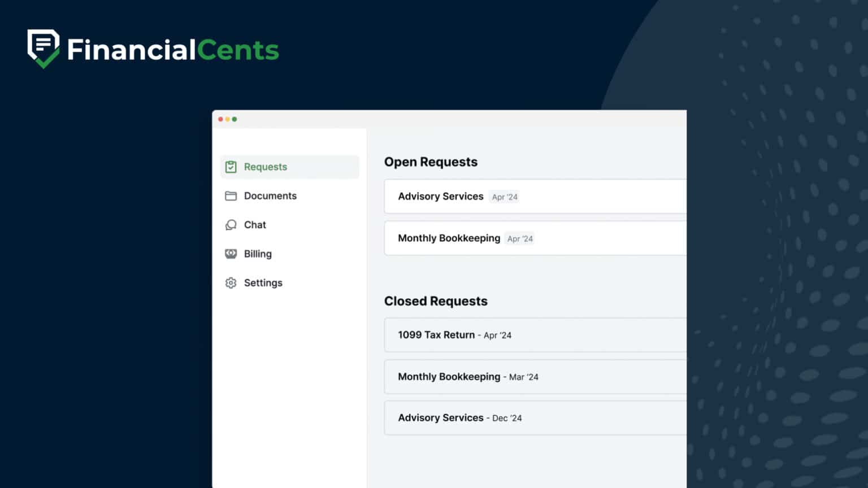868x488 pixels.
Task: Open the Advisory Services open request
Action: 509,196
